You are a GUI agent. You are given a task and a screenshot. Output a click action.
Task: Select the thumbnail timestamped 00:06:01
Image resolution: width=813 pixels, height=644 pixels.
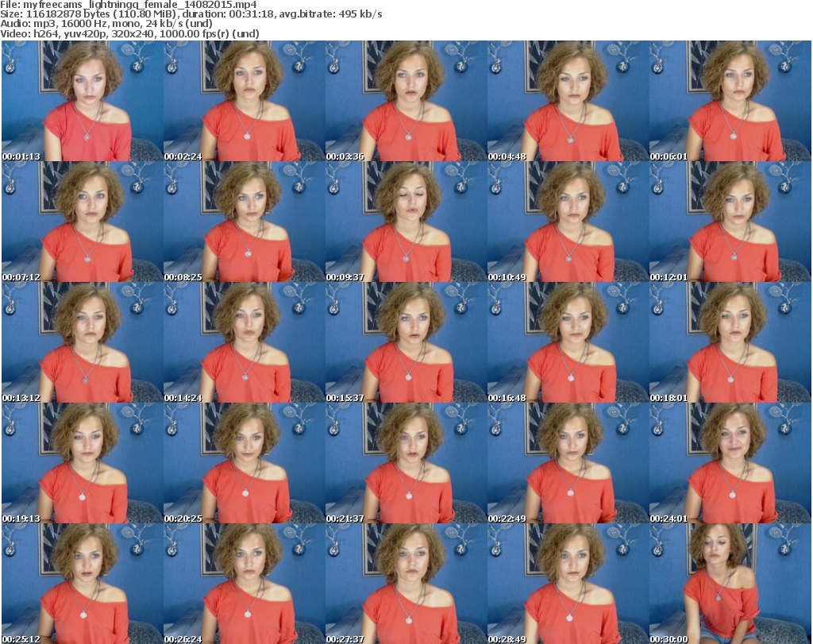730,101
